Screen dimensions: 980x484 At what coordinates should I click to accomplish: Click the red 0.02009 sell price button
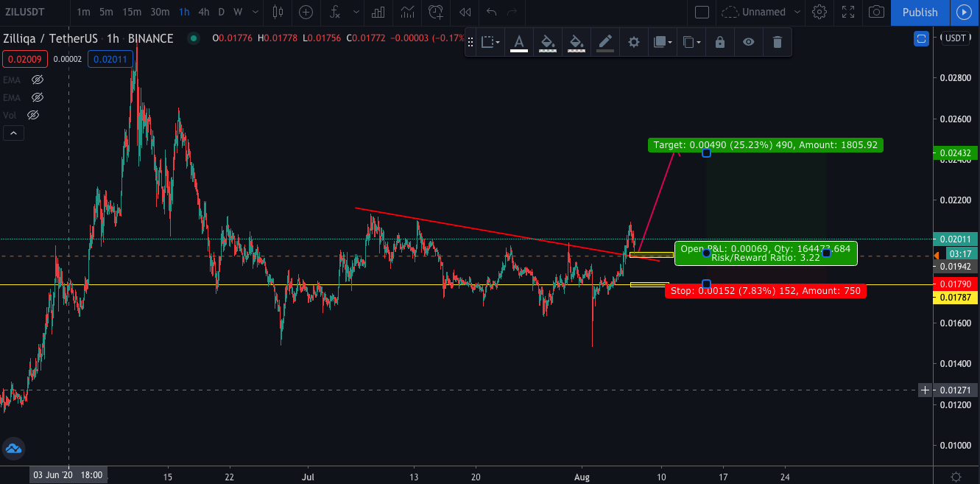24,59
